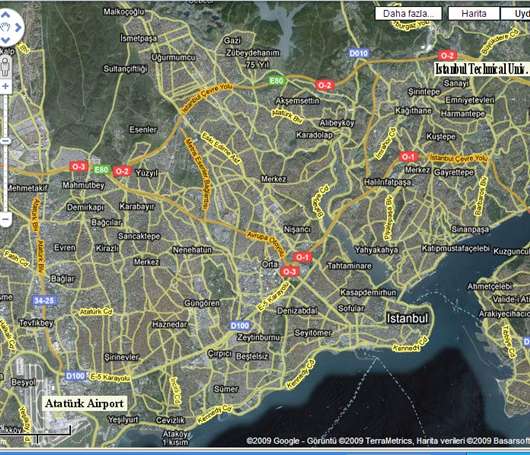Screen dimensions: 530x455
Task: Click the 'Istanbul Technical Univ.' label
Action: 481,69
